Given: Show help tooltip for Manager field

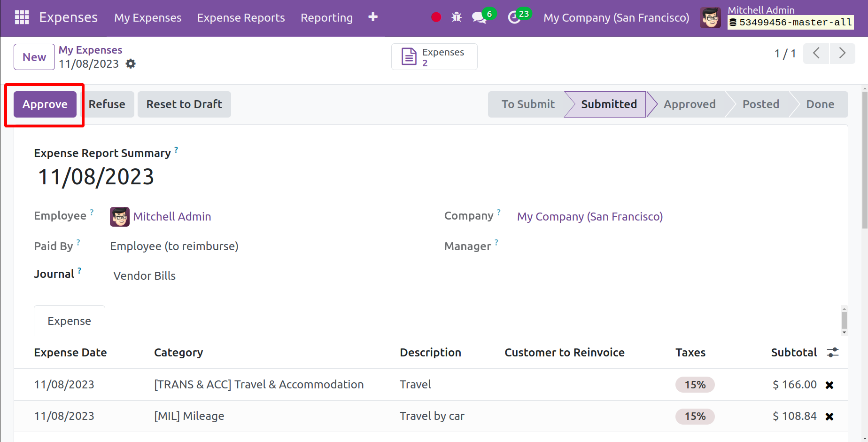Looking at the screenshot, I should (496, 243).
